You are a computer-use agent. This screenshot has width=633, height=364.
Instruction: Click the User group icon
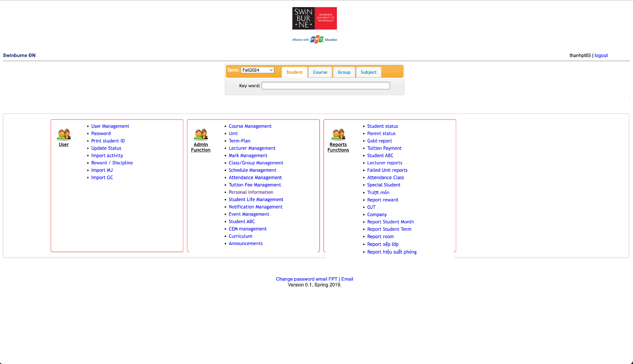(64, 135)
